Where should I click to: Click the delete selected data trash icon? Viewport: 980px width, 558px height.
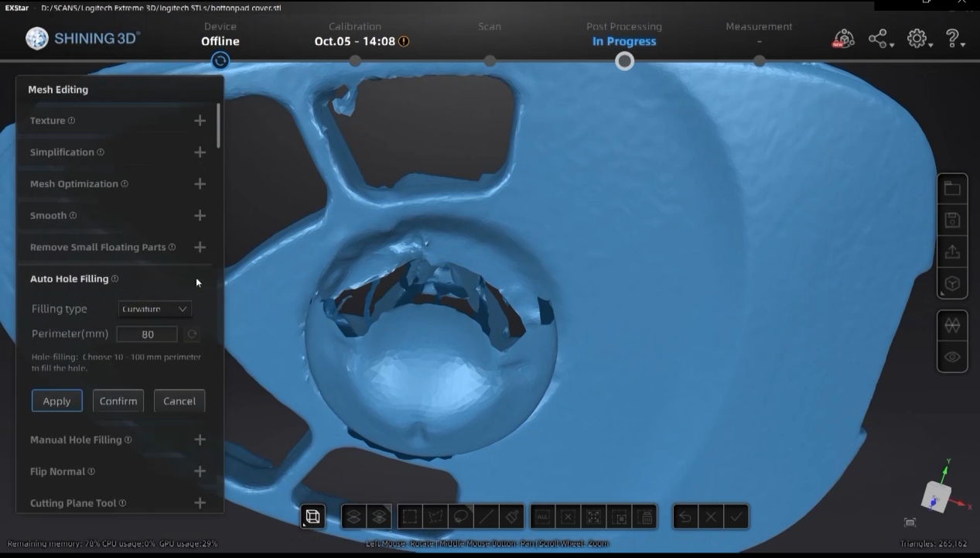(x=646, y=516)
